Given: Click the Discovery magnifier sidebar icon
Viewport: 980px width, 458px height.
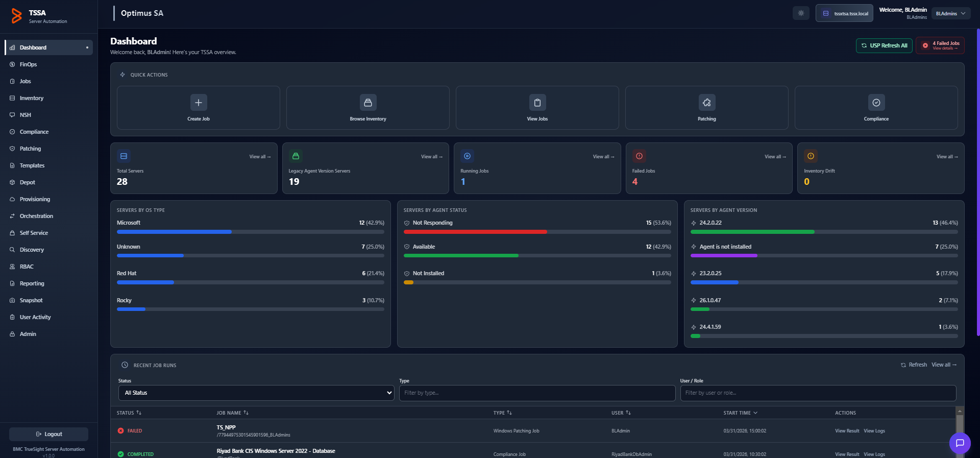Looking at the screenshot, I should 12,250.
